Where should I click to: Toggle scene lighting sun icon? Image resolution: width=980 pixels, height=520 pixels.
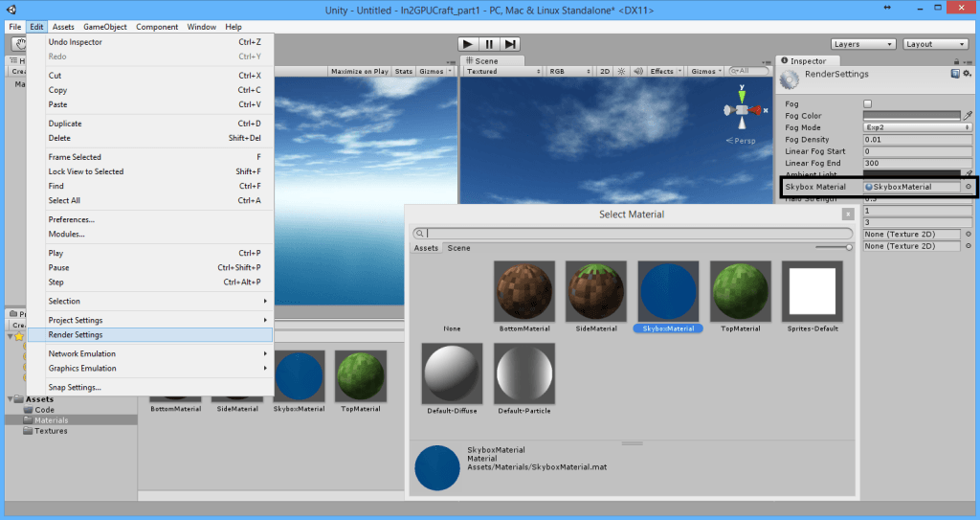click(621, 72)
